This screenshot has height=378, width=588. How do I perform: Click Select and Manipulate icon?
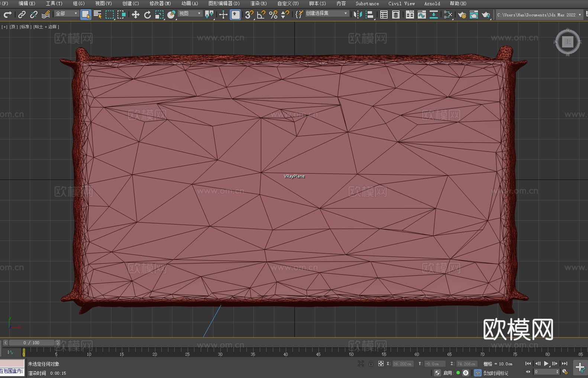pos(223,14)
